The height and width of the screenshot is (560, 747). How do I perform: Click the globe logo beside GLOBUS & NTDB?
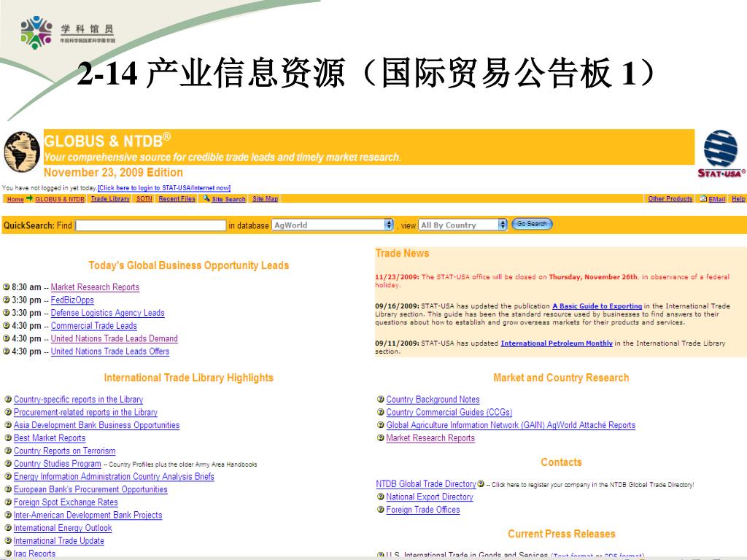22,152
